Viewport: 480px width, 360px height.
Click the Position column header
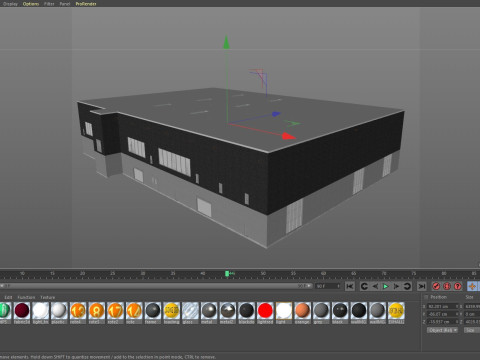coord(438,297)
